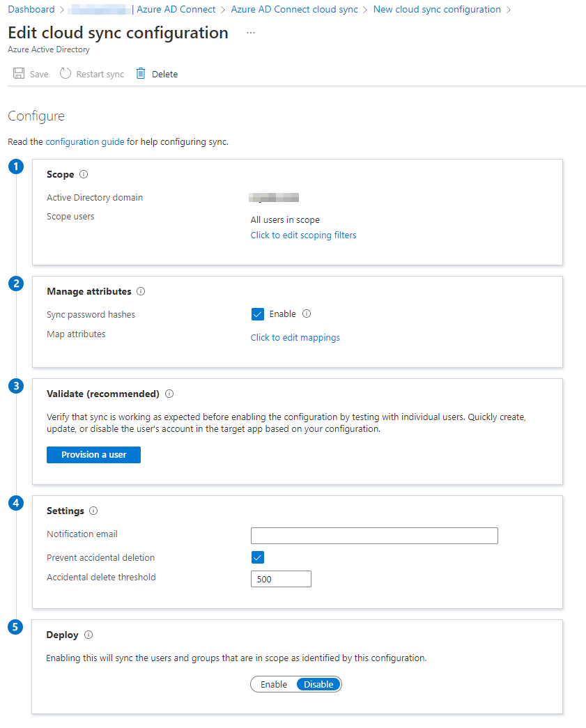
Task: Show info tooltip next to Validate (recommended)
Action: coord(169,394)
